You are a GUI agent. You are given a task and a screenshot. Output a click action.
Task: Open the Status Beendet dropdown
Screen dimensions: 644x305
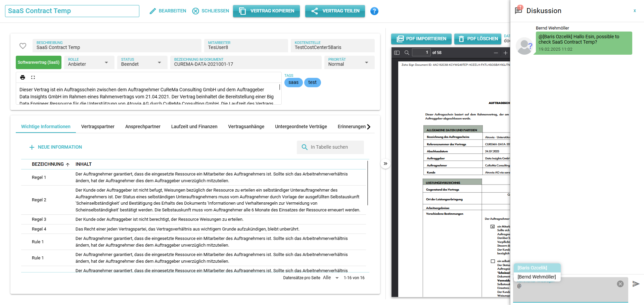coord(159,63)
